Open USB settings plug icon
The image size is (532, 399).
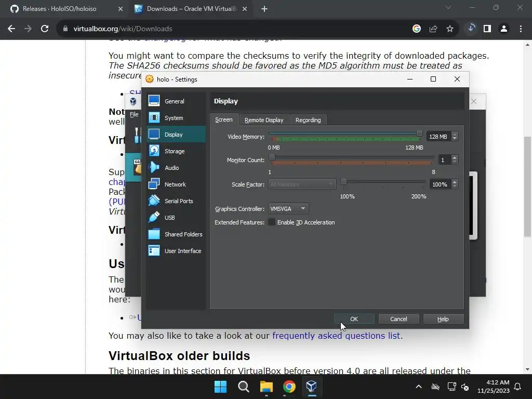(154, 217)
